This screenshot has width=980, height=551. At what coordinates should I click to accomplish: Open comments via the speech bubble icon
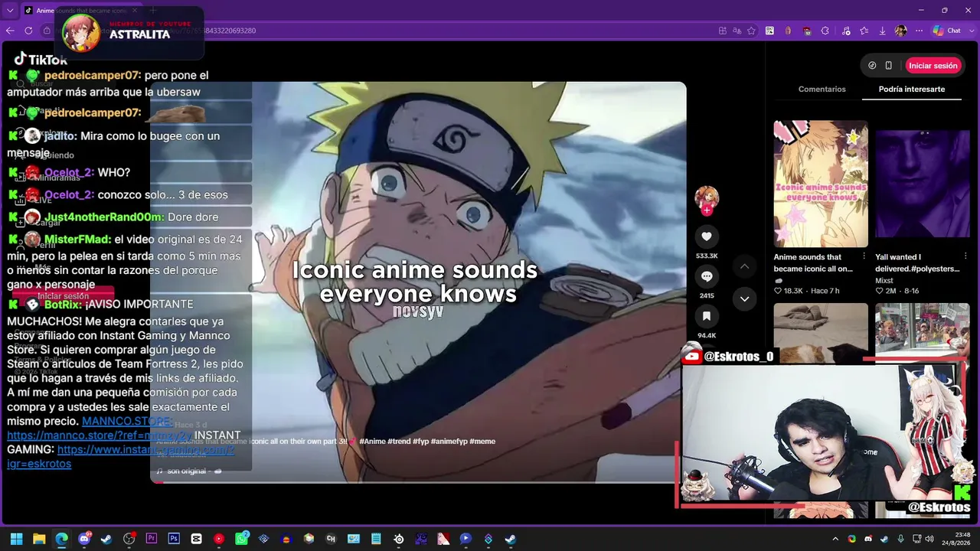point(707,276)
